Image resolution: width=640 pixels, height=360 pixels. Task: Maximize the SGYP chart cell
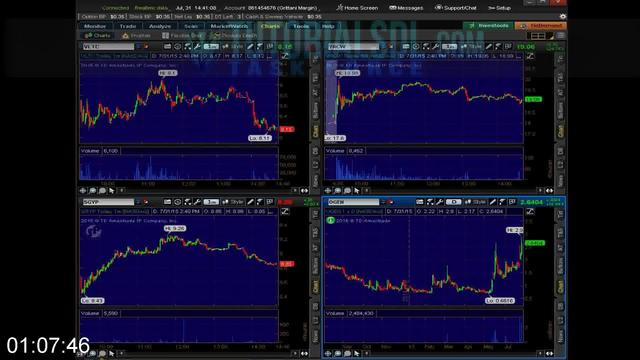tap(285, 211)
